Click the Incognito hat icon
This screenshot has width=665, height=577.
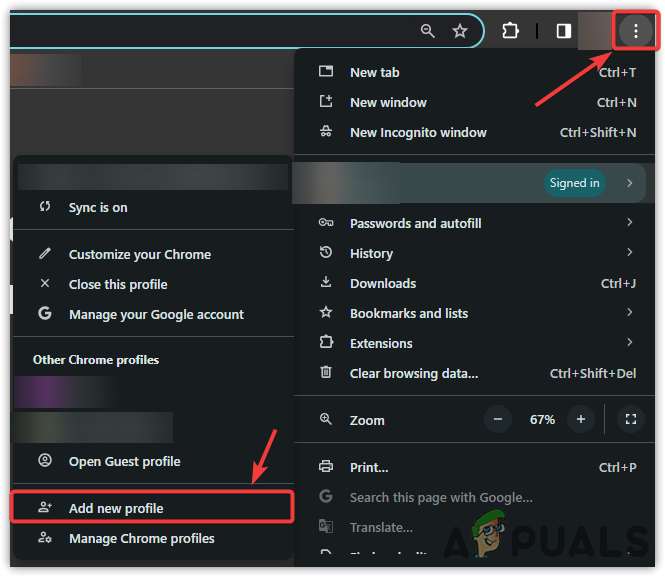click(326, 131)
